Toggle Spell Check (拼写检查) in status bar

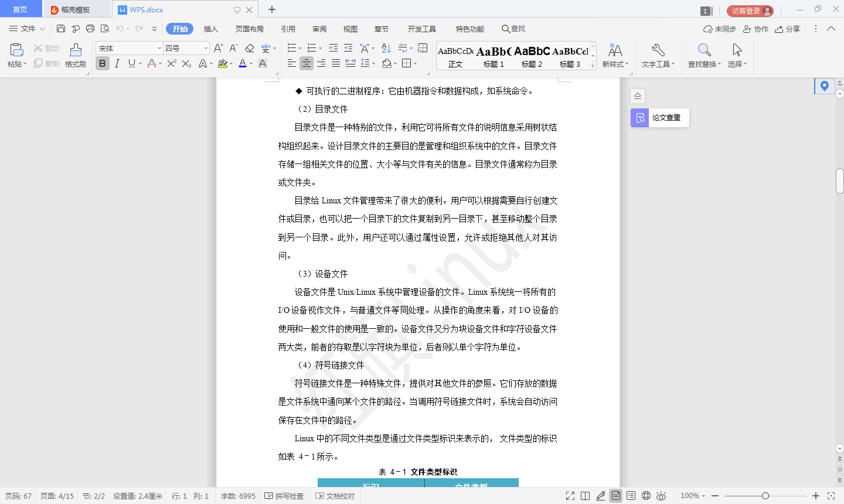coord(284,496)
